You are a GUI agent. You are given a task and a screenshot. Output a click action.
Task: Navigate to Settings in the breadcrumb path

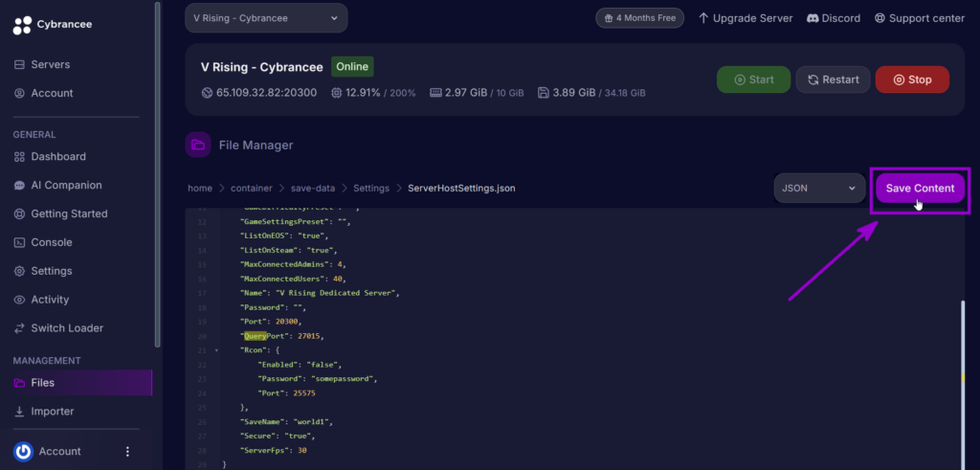tap(371, 189)
